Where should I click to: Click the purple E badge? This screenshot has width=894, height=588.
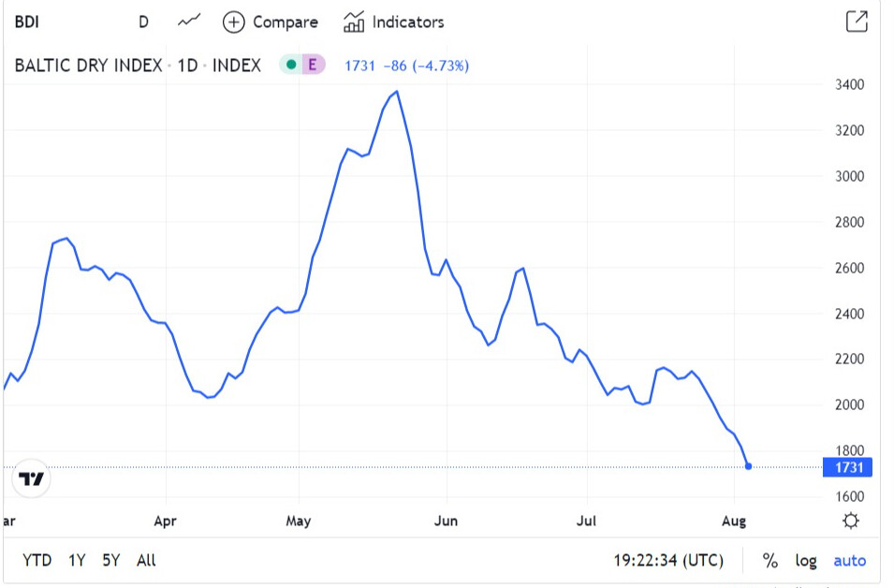click(313, 65)
